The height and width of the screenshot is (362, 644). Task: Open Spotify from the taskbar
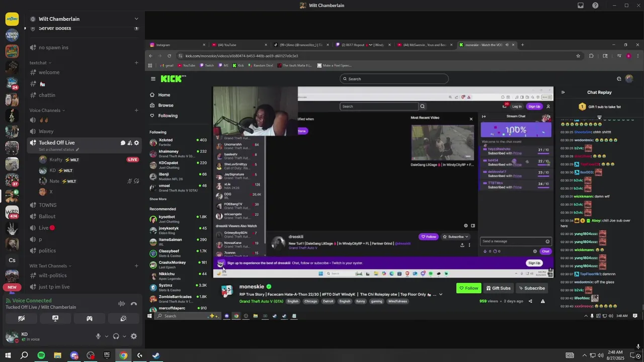click(41, 355)
